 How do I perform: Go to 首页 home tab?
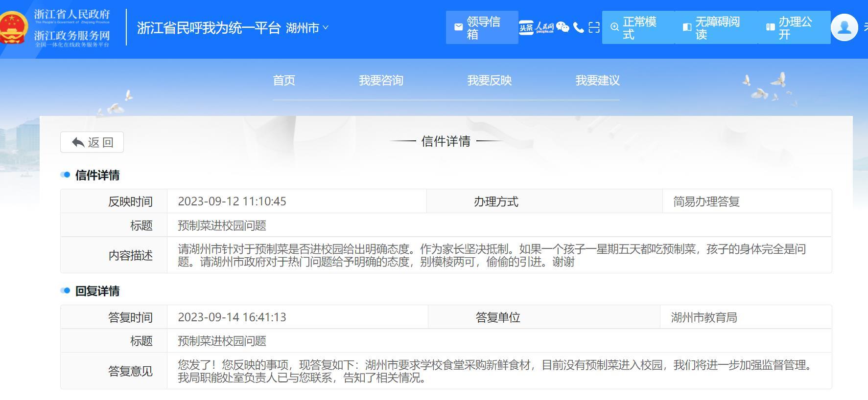pyautogui.click(x=284, y=80)
